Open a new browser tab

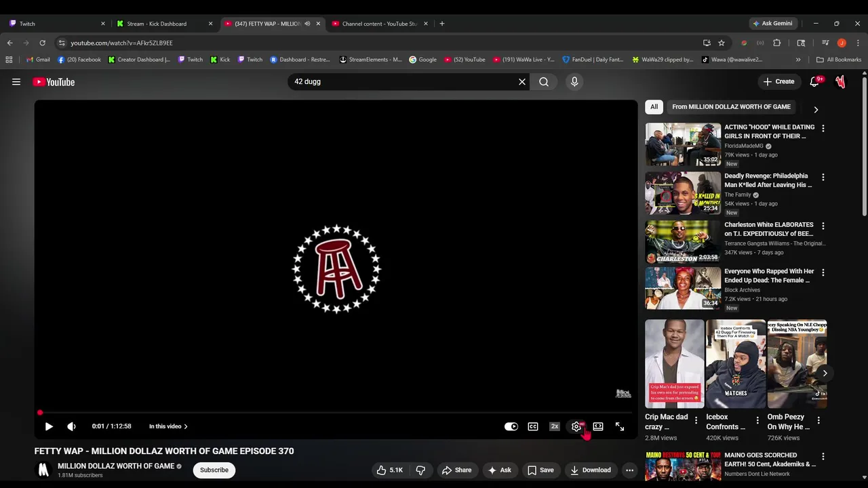click(442, 24)
